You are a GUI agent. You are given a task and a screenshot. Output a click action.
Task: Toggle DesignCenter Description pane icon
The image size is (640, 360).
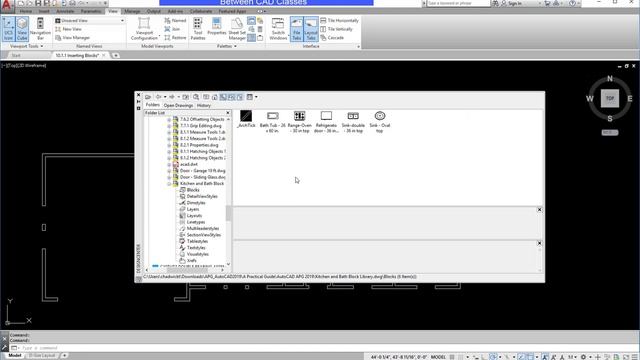coord(240,97)
